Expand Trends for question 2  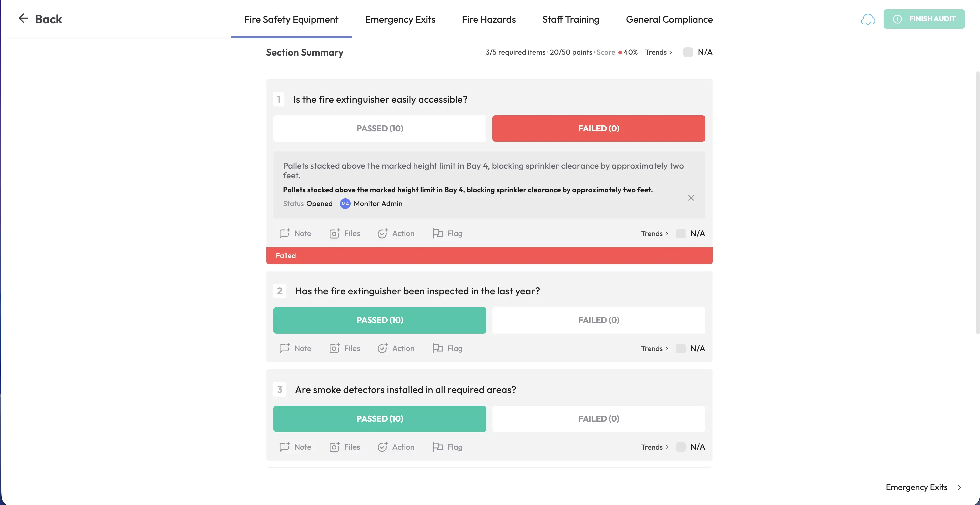[x=654, y=348]
